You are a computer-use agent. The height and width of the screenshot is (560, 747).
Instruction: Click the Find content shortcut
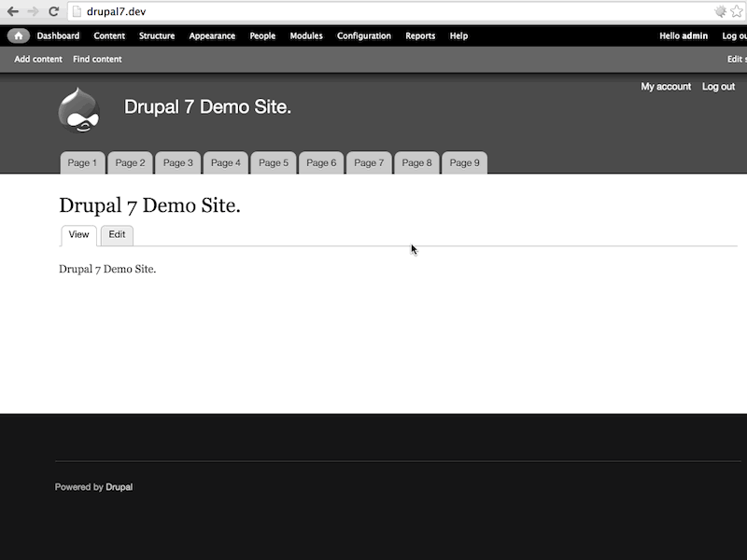tap(97, 58)
